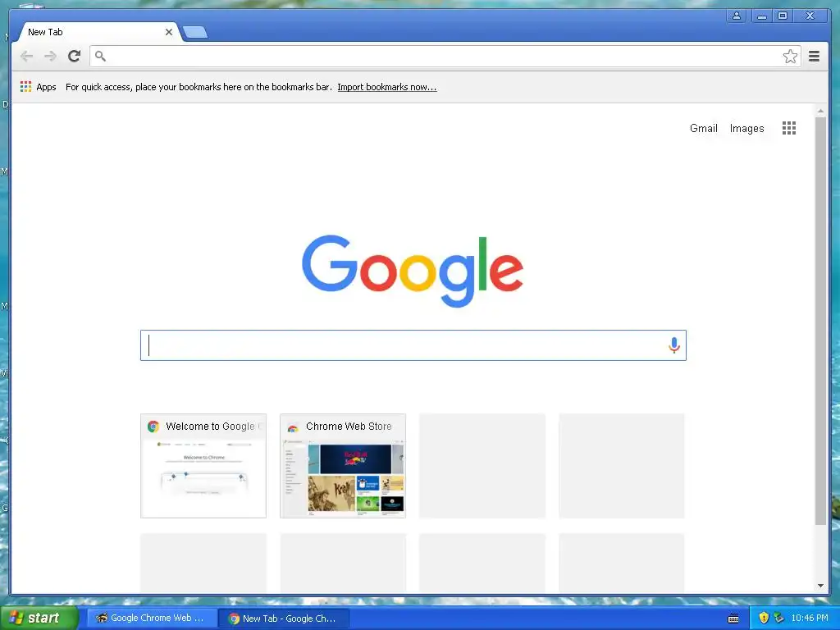Viewport: 840px width, 630px height.
Task: Click the on-screen keyboard icon in the taskbar
Action: [x=733, y=619]
